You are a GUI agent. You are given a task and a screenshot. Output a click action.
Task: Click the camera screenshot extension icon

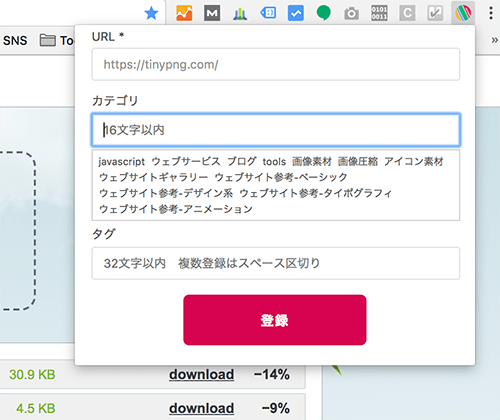[x=351, y=14]
